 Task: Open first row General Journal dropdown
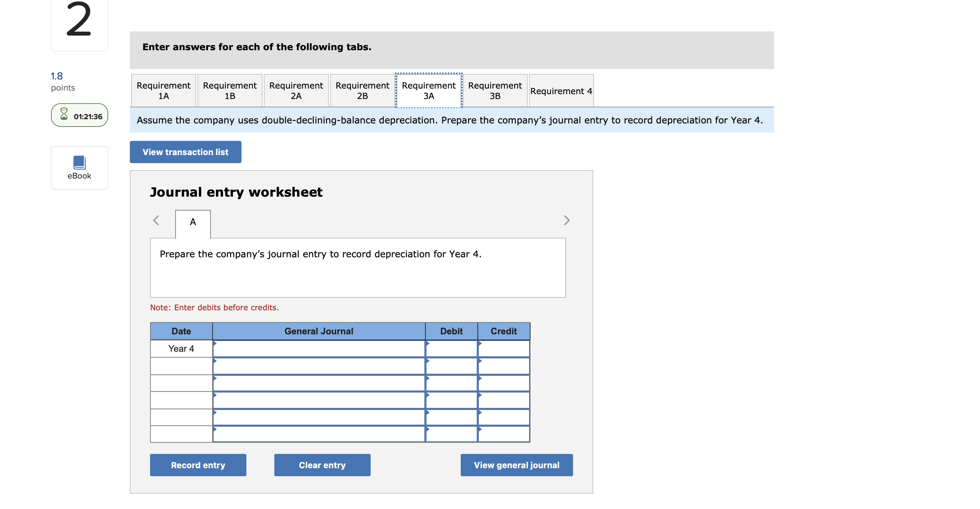tap(318, 349)
